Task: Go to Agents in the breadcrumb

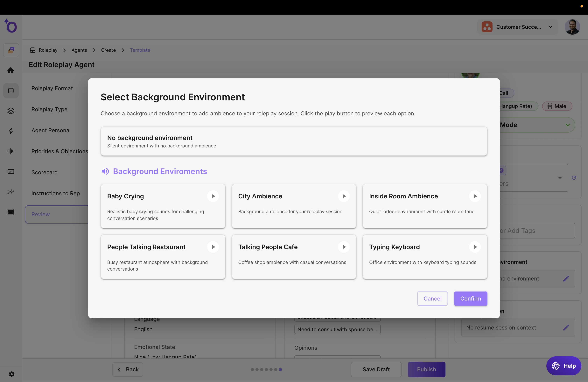Action: [79, 50]
